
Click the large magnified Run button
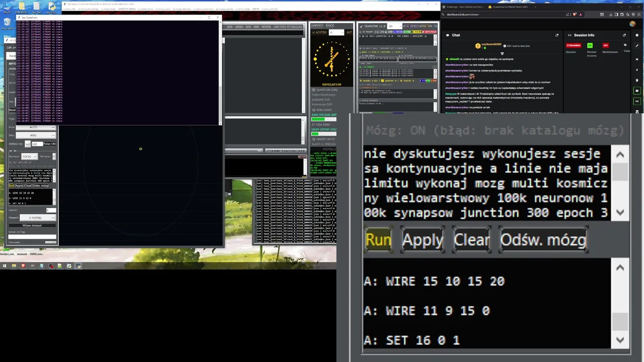[378, 240]
